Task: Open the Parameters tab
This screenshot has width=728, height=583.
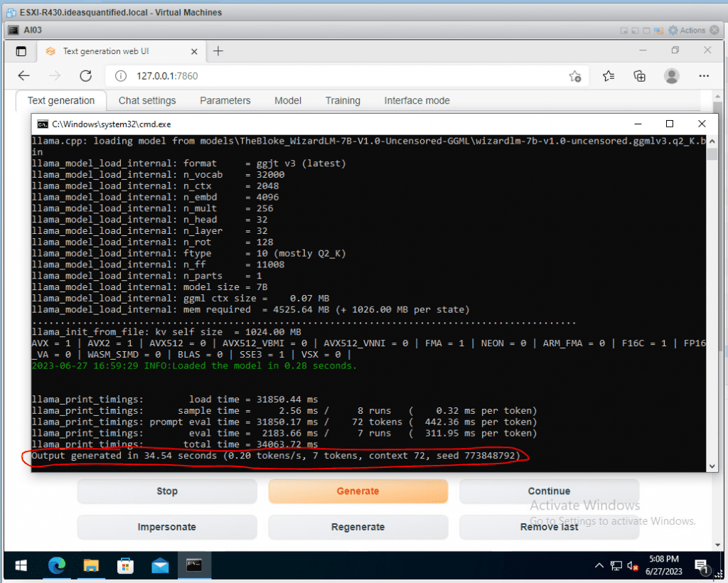Action: [225, 101]
